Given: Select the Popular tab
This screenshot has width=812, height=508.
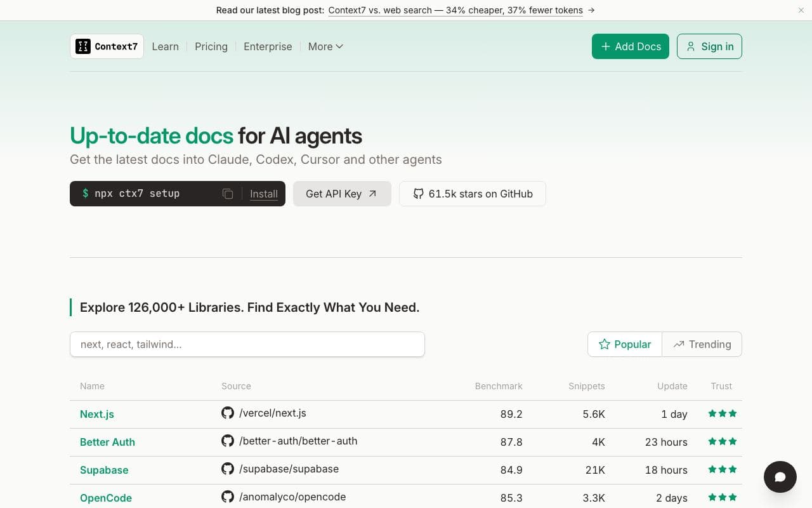Looking at the screenshot, I should click(x=625, y=344).
